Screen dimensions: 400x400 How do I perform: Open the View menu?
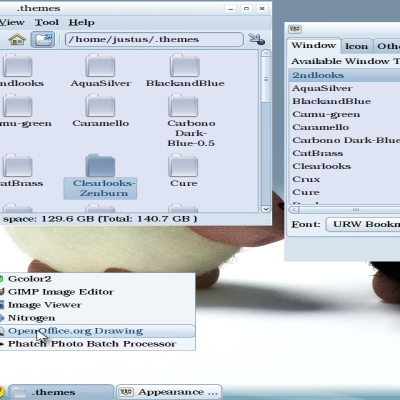[x=12, y=22]
